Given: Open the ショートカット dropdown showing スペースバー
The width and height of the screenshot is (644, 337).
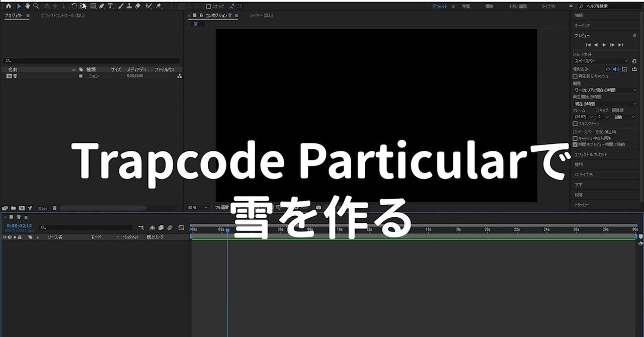Looking at the screenshot, I should click(x=601, y=61).
